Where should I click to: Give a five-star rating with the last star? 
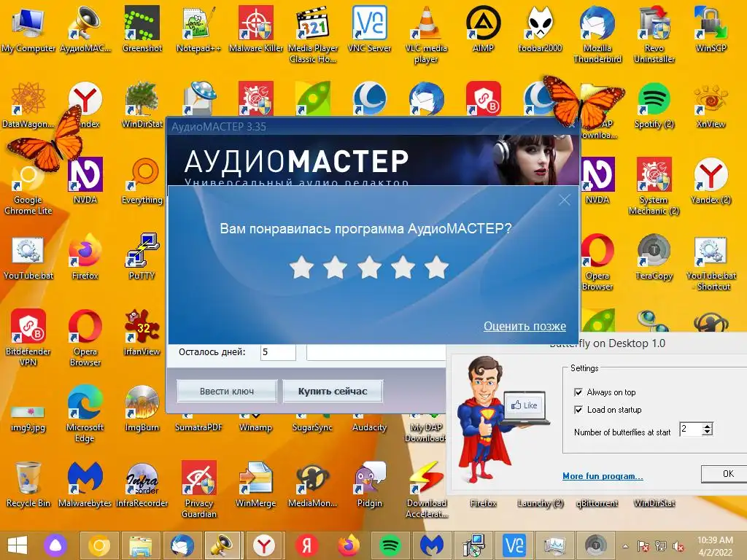pyautogui.click(x=436, y=267)
